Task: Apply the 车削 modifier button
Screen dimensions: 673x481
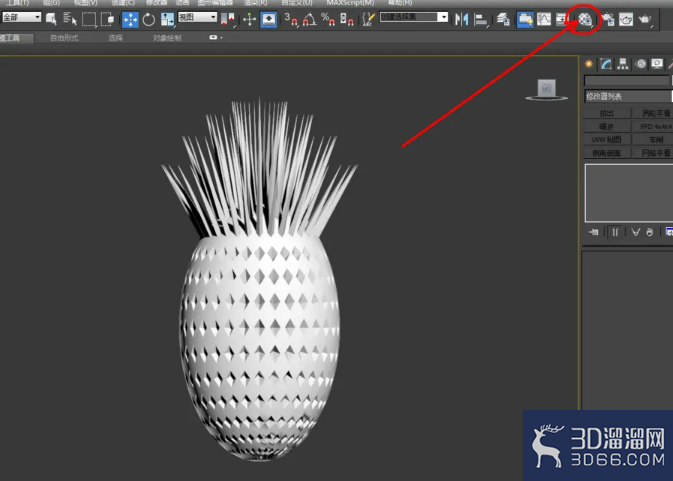Action: coord(653,140)
